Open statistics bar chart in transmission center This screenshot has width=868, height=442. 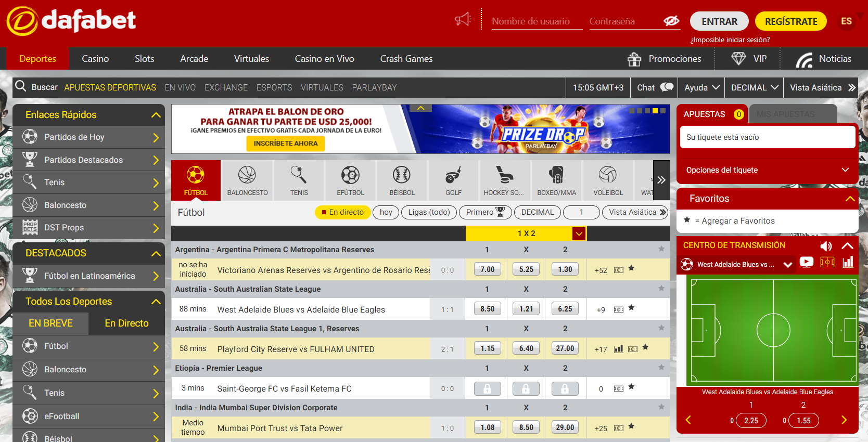tap(848, 262)
